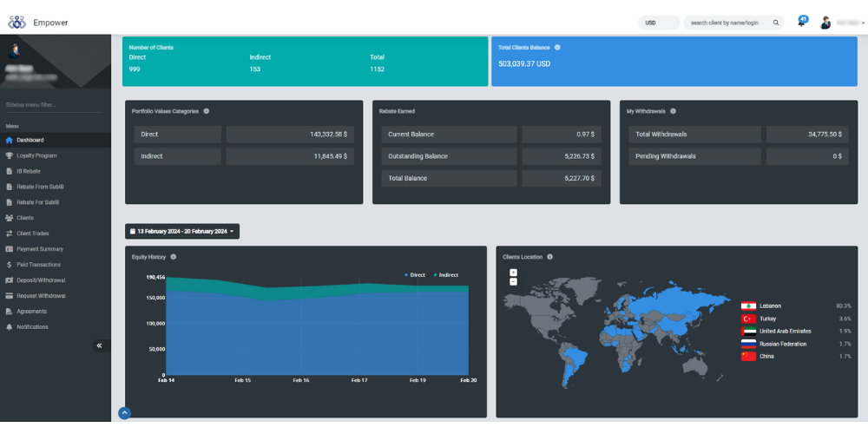Click the search magnifier icon

(776, 23)
